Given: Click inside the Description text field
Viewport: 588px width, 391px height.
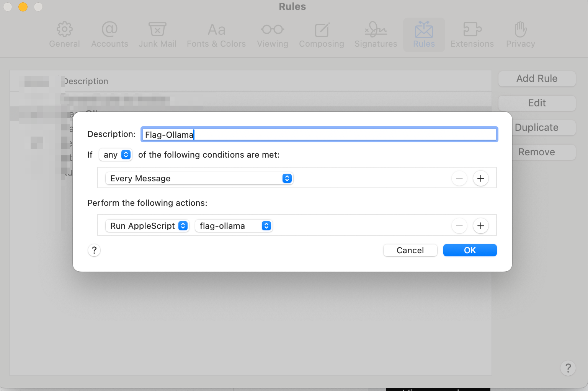Looking at the screenshot, I should pos(319,134).
